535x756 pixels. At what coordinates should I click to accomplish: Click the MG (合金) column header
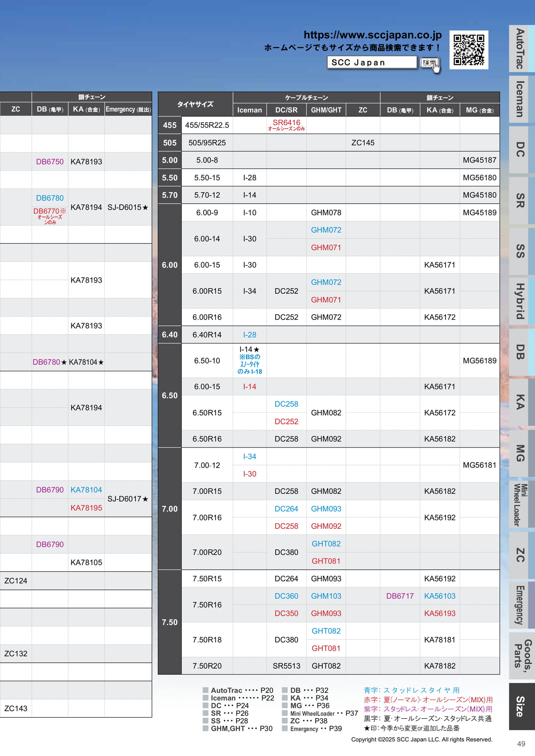pyautogui.click(x=479, y=110)
